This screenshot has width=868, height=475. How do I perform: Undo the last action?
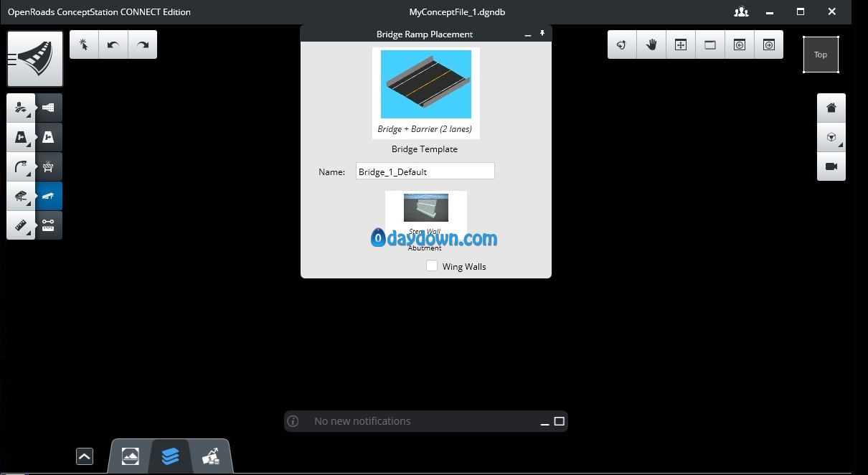[113, 44]
